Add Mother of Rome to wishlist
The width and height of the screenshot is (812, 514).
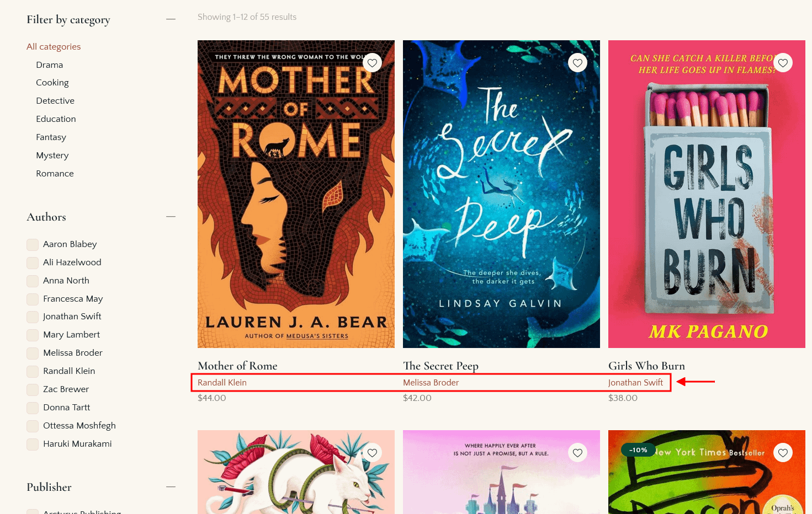(x=372, y=63)
